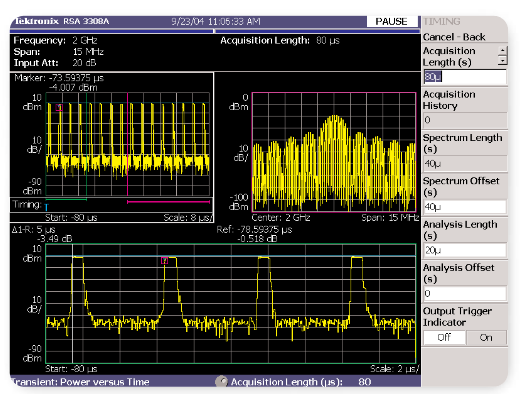Click the green analysis range timing bar
Viewport: 520px width, 394px height.
tap(66, 200)
